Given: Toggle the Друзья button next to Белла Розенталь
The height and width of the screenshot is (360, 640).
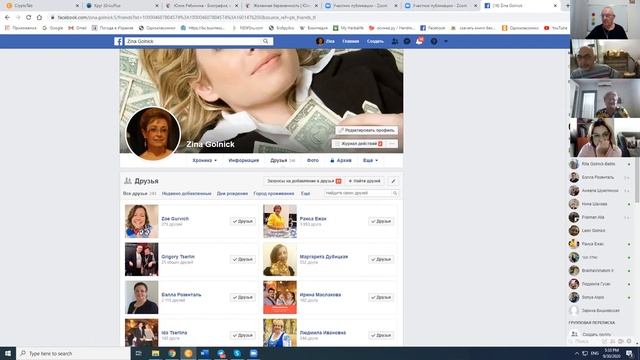Looking at the screenshot, I should click(243, 297).
